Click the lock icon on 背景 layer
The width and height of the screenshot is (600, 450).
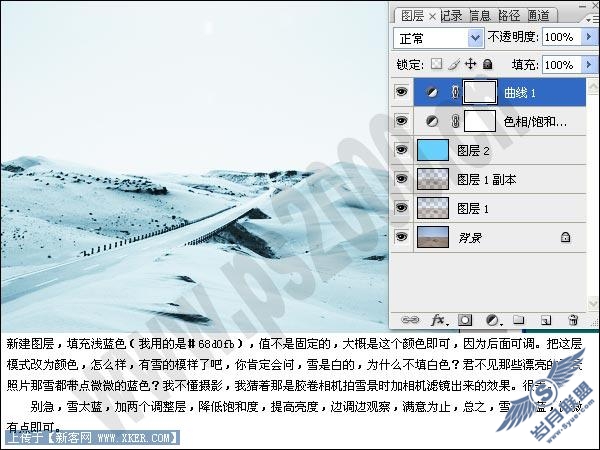pyautogui.click(x=565, y=237)
